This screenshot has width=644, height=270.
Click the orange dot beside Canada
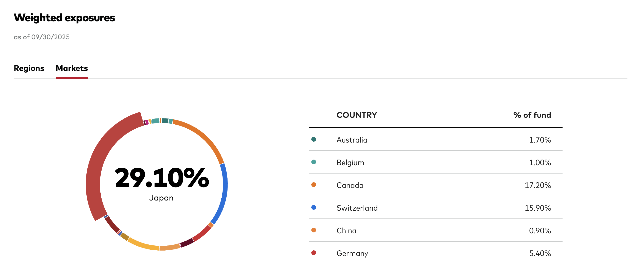point(313,185)
